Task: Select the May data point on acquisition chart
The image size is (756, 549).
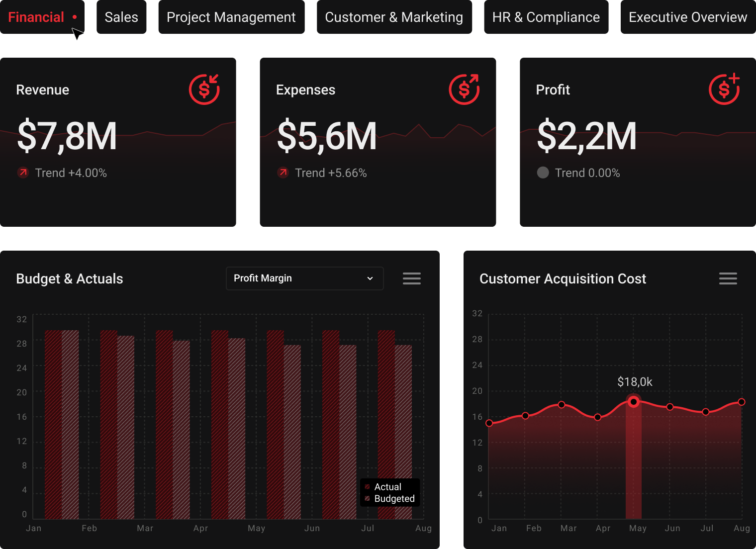Action: point(634,402)
